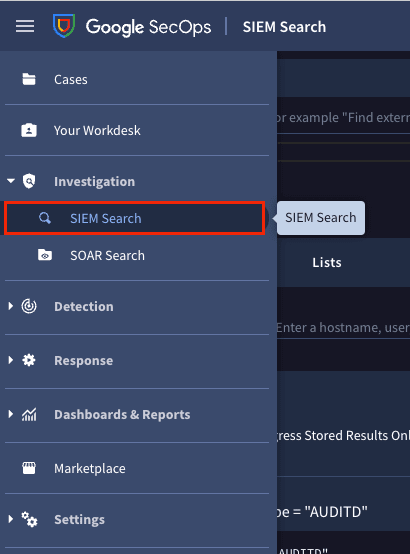410x554 pixels.
Task: Click the SOAR Search folder-eye icon
Action: [45, 255]
